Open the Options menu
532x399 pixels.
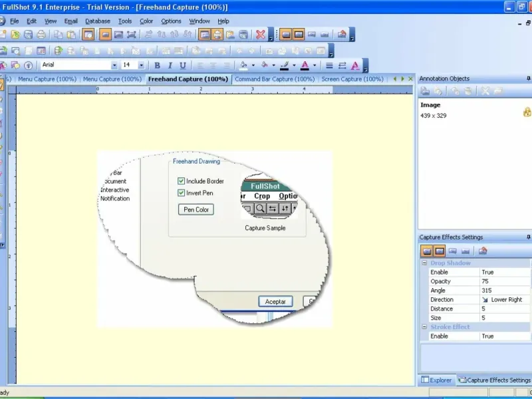pos(171,21)
